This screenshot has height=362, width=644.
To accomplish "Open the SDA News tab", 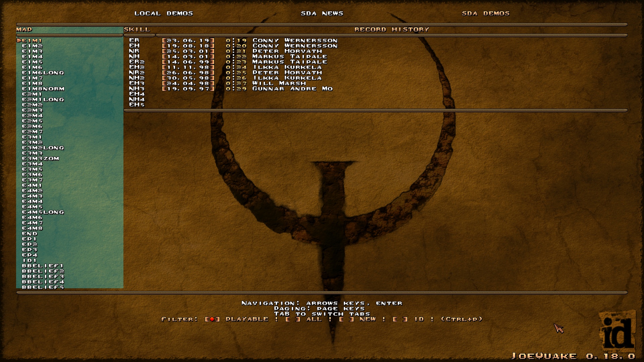I will 322,13.
